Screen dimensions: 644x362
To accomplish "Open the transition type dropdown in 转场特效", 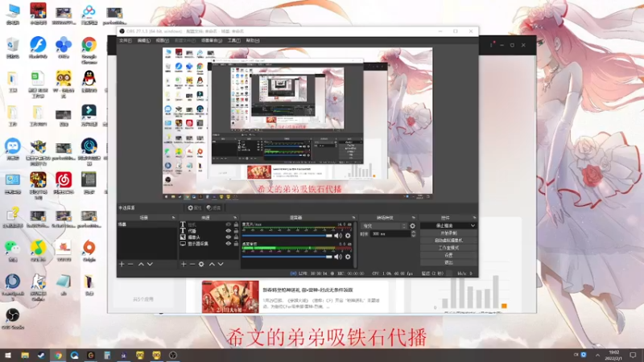I will (384, 226).
